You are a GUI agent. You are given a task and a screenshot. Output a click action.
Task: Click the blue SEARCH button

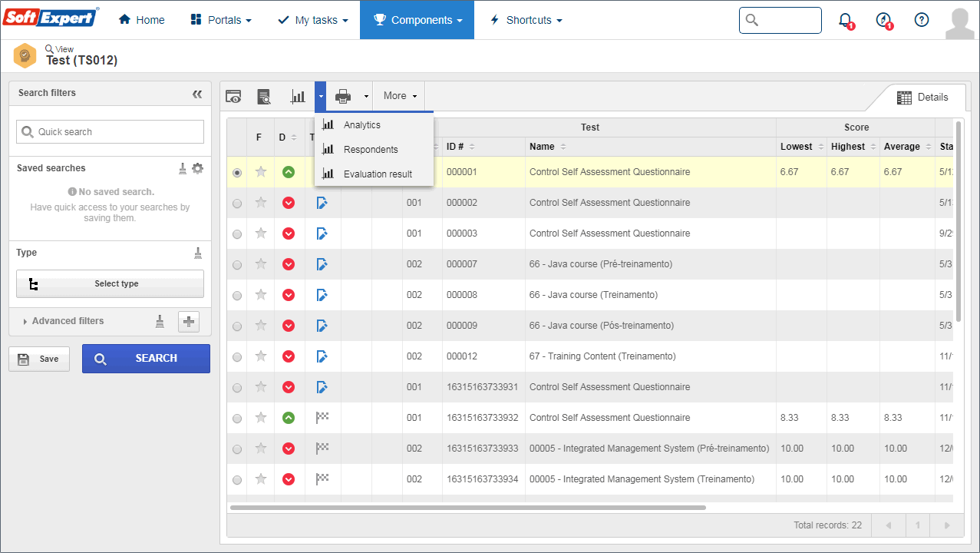[x=146, y=359]
